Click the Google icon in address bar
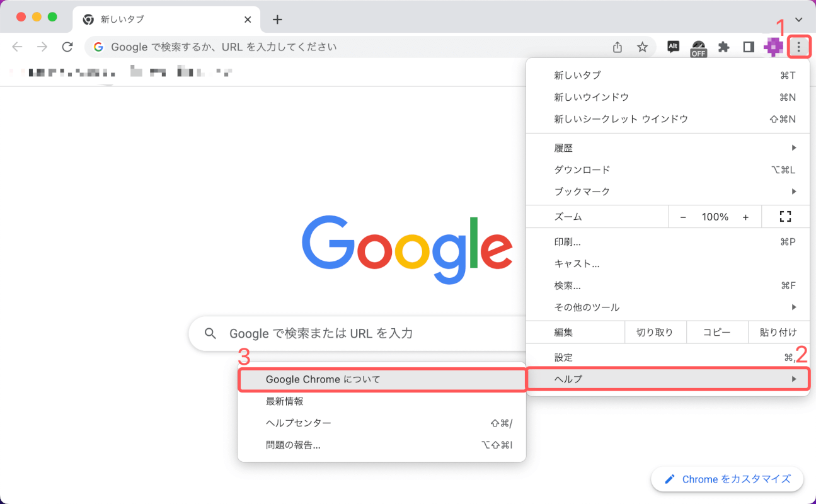Image resolution: width=816 pixels, height=504 pixels. point(98,47)
